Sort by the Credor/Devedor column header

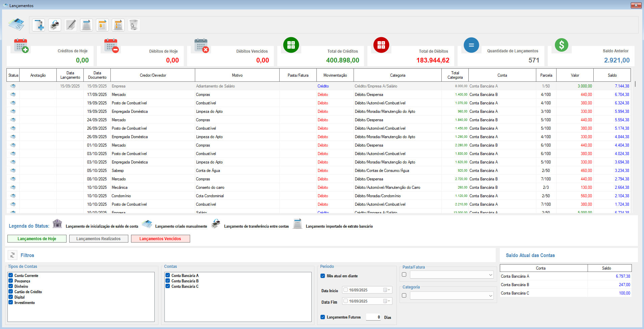coord(153,75)
